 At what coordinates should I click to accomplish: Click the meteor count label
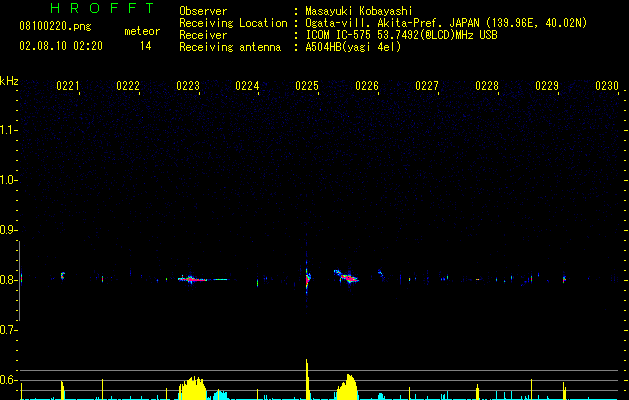pos(142,31)
